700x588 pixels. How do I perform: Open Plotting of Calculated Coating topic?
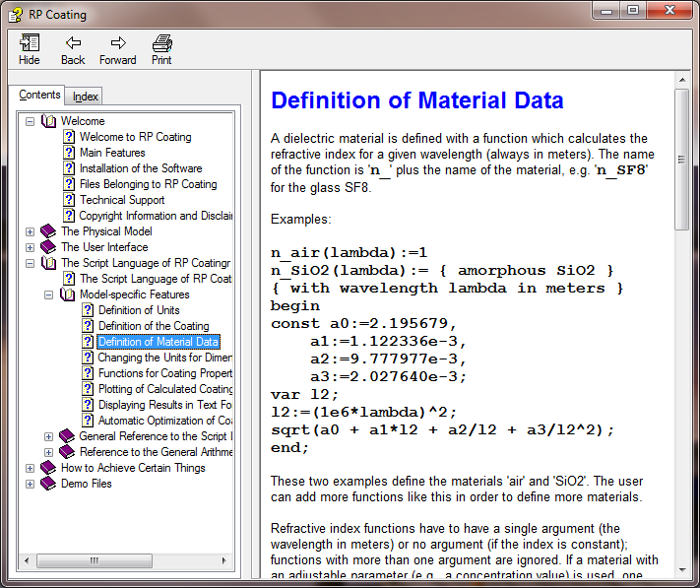[165, 389]
